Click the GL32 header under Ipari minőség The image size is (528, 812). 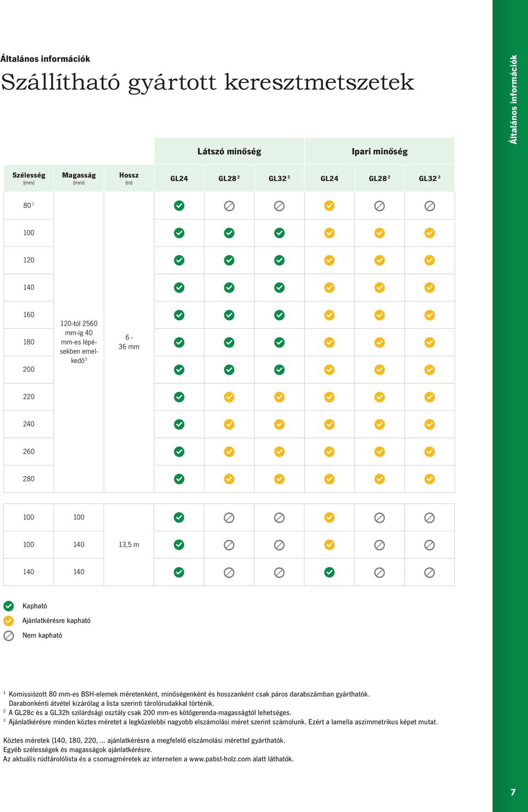point(430,178)
